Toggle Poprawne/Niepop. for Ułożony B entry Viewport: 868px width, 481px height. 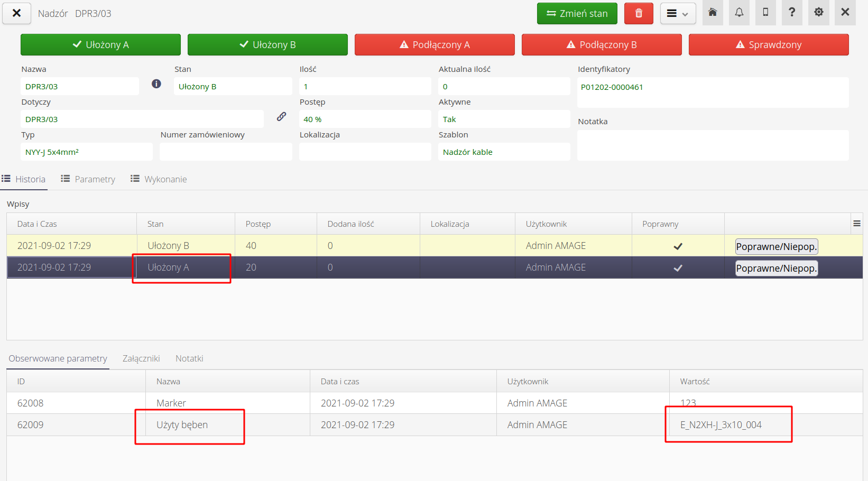point(776,246)
